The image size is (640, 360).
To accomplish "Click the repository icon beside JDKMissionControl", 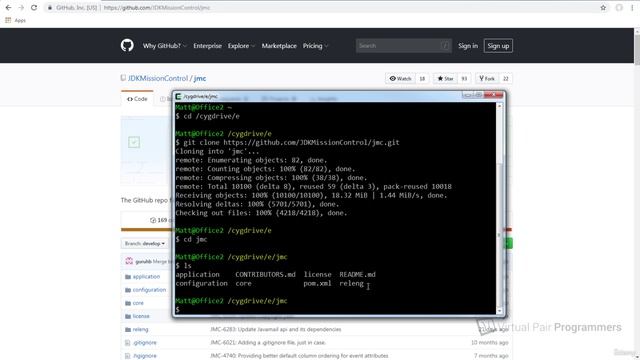I will click(x=123, y=78).
